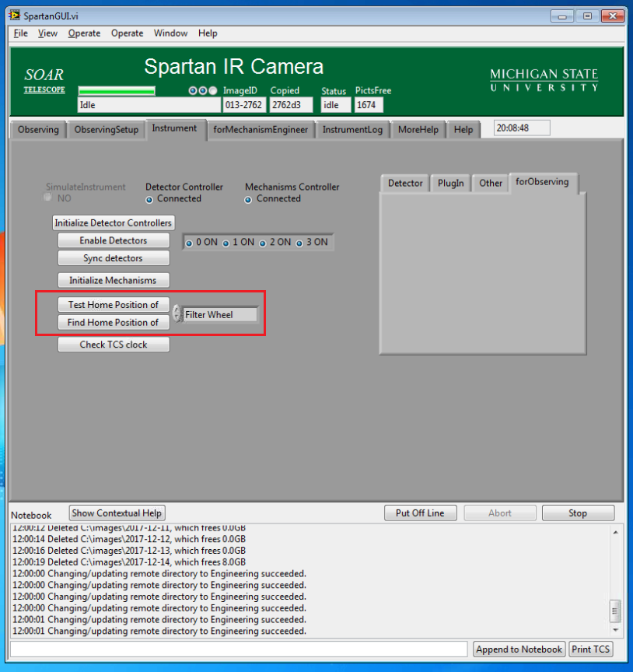
Task: Click Find Home Position of button
Action: click(x=113, y=322)
